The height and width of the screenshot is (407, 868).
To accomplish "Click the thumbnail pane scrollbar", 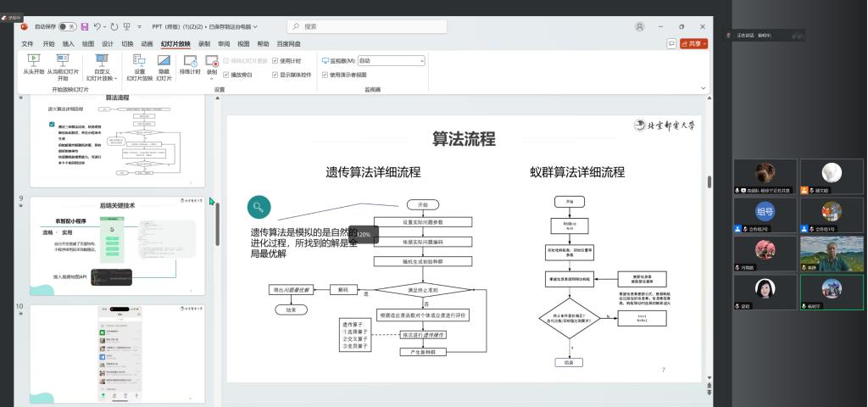I will [217, 224].
